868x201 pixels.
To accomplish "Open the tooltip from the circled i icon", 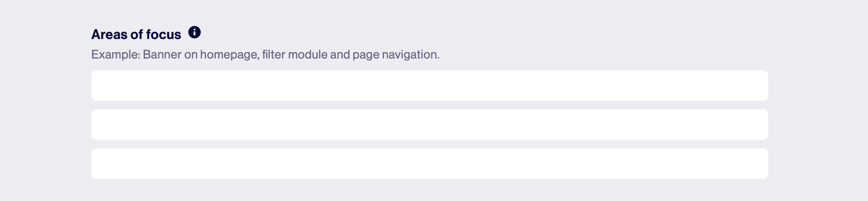I will [194, 32].
